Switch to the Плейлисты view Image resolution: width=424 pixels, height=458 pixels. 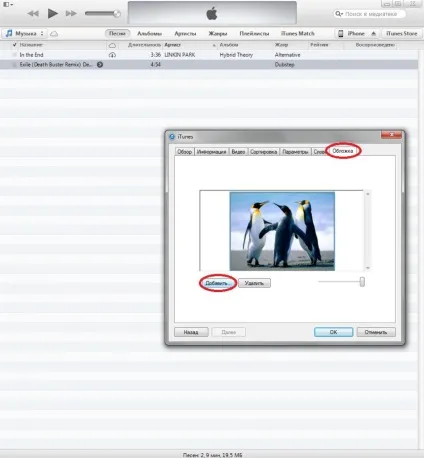coord(254,34)
